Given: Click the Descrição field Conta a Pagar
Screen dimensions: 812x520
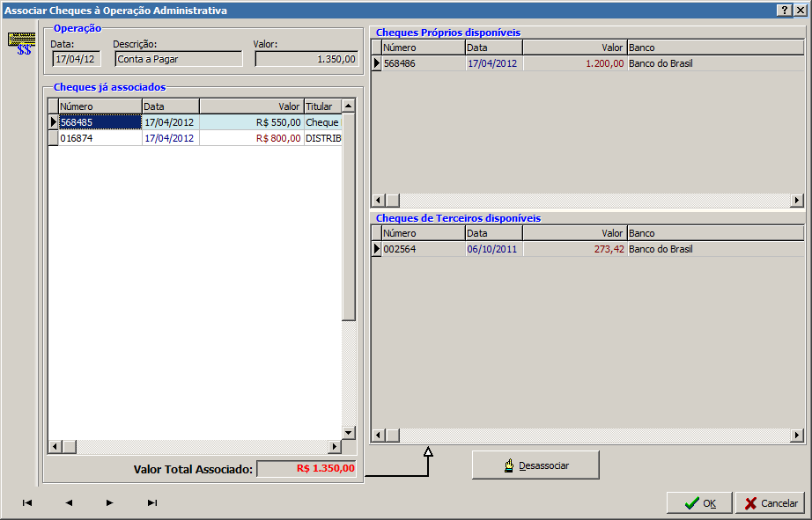Looking at the screenshot, I should click(x=178, y=59).
